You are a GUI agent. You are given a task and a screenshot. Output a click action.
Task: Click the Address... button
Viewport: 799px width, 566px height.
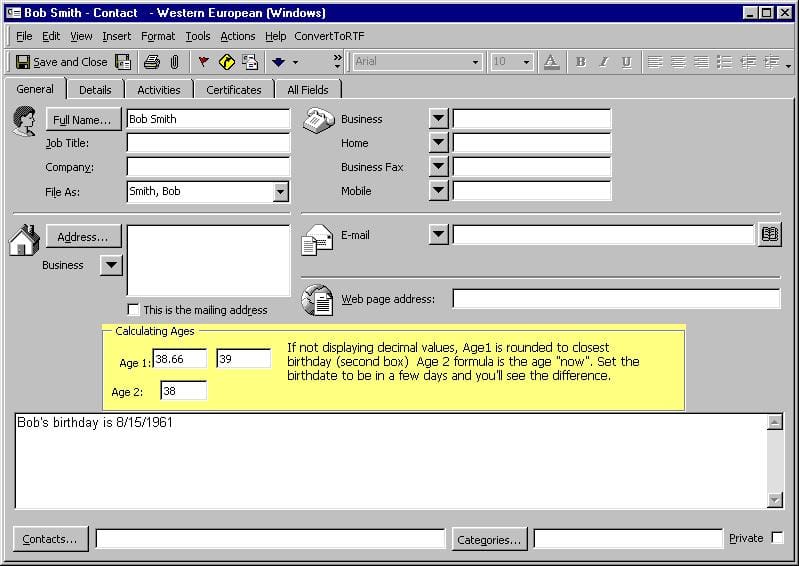pos(84,237)
